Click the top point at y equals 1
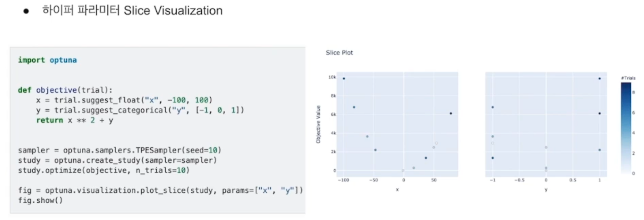Image resolution: width=644 pixels, height=220 pixels. (599, 78)
